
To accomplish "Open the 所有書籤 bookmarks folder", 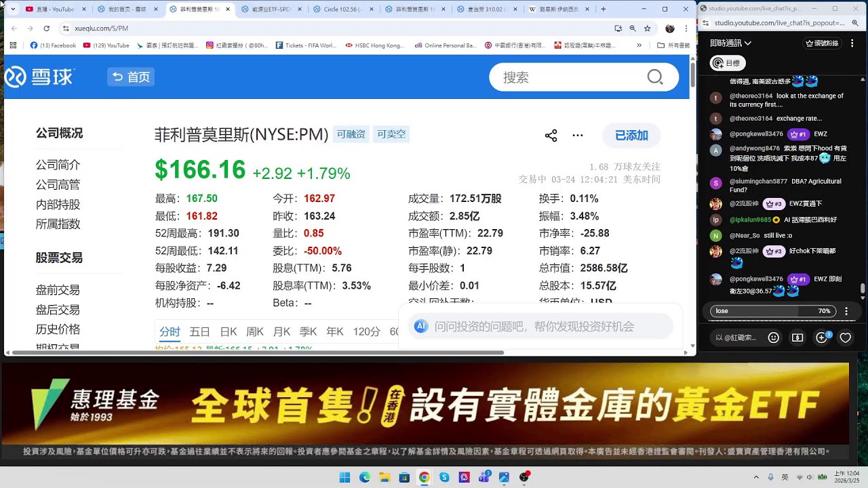I will (x=673, y=45).
